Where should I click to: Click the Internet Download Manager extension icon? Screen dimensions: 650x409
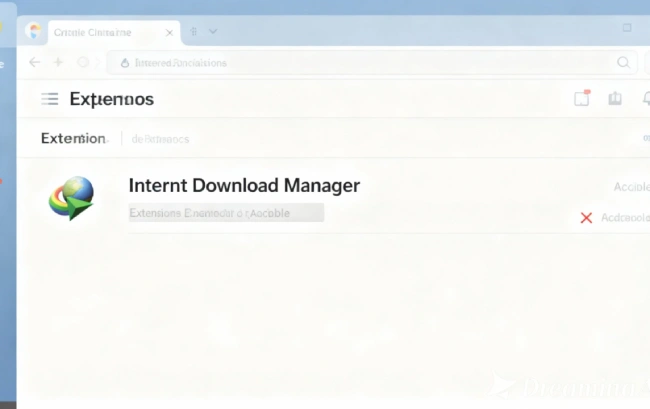72,197
